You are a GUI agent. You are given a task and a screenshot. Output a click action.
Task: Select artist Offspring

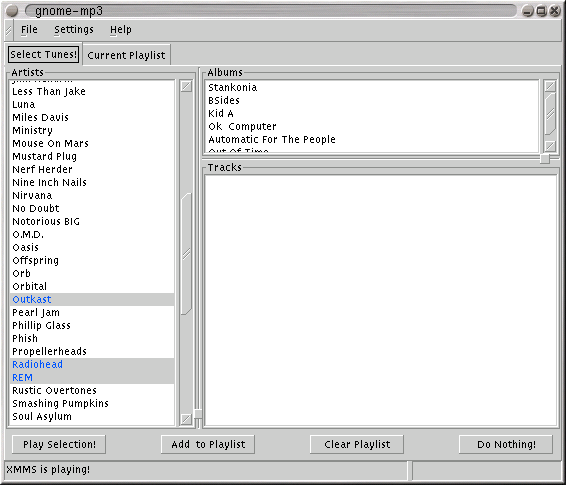(92, 261)
